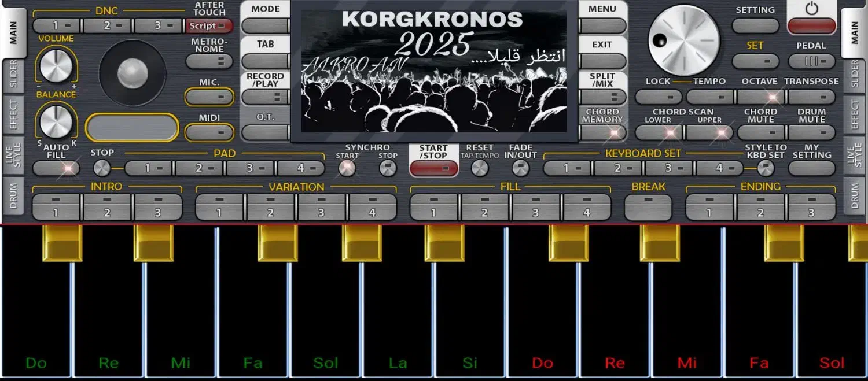Open the left Drum side tab
868x381 pixels.
[x=13, y=196]
